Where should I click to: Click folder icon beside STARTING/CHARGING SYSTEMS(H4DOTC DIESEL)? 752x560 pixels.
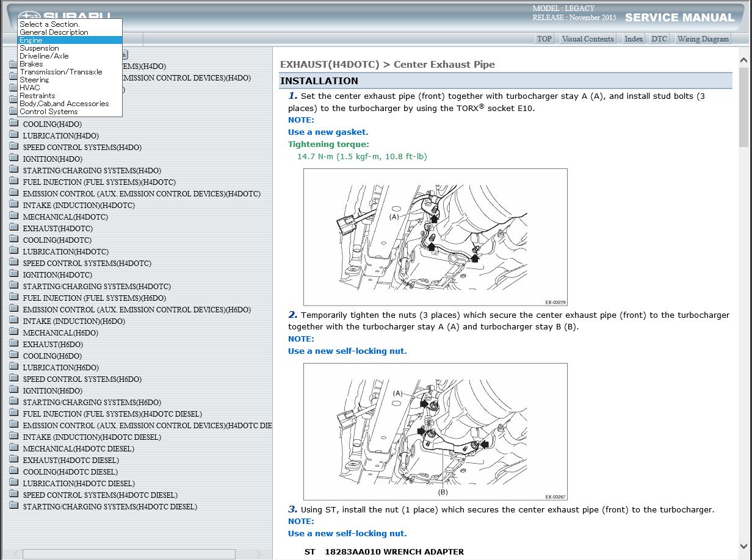[x=13, y=506]
